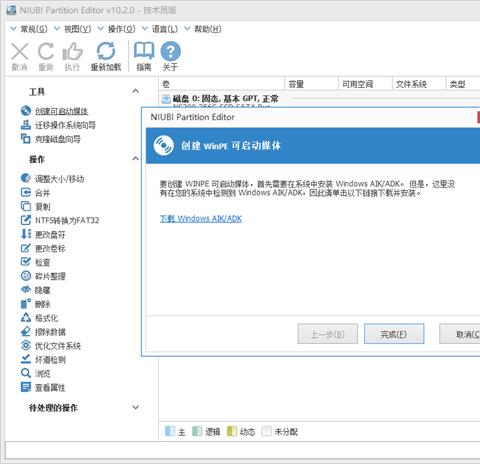Click the 碎片整理 defrag icon
Screen dimensions: 480x464
pos(26,276)
